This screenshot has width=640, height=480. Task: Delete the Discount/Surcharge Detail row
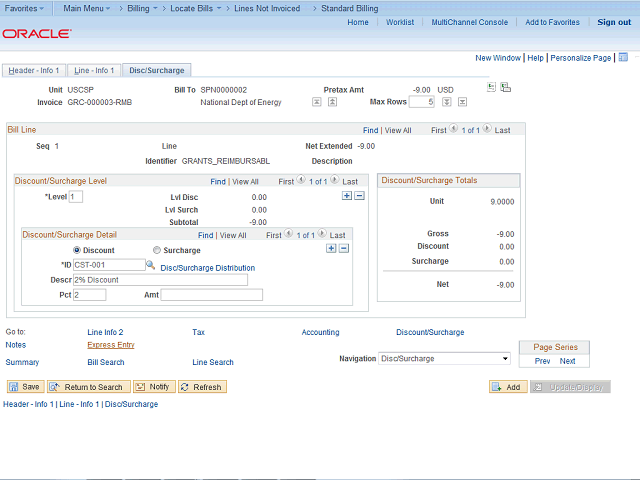click(343, 248)
